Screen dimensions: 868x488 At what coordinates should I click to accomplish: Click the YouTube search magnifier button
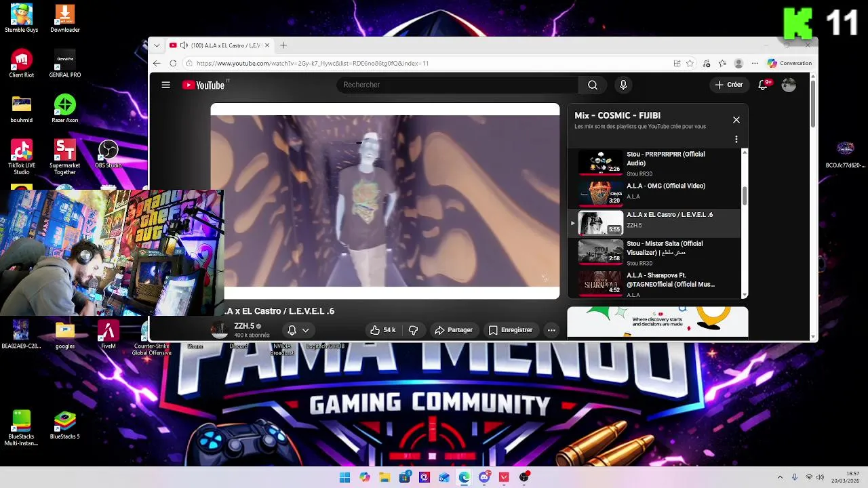click(x=593, y=85)
